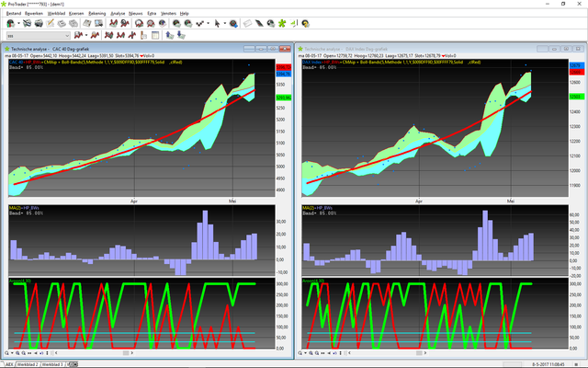Expand the zoom dropdown arrow below the CAC 40 chart
588x368 pixels.
pyautogui.click(x=12, y=353)
